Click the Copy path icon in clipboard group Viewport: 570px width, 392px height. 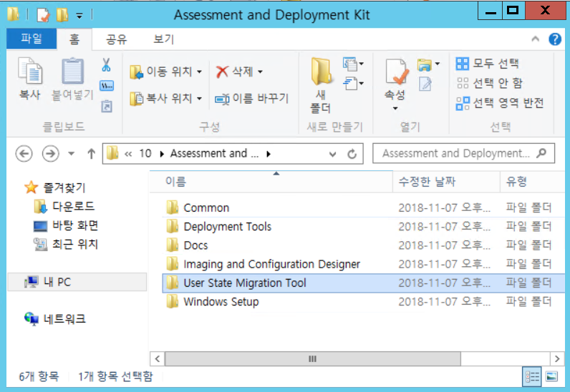tap(107, 86)
